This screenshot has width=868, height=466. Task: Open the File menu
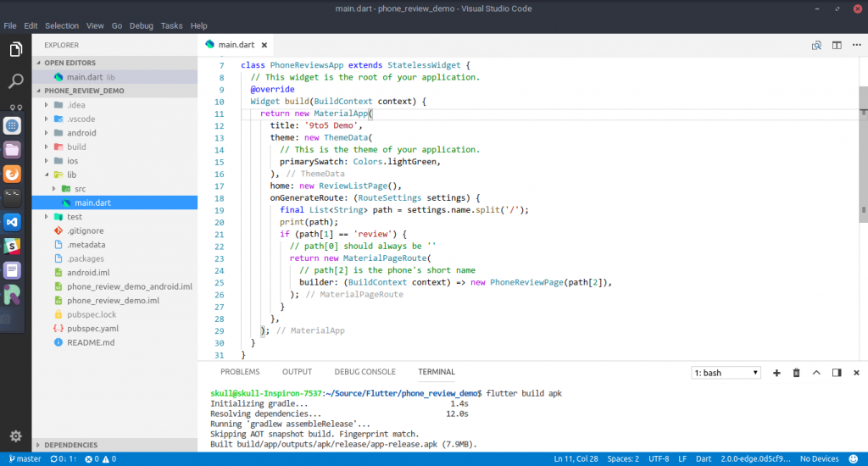(10, 25)
